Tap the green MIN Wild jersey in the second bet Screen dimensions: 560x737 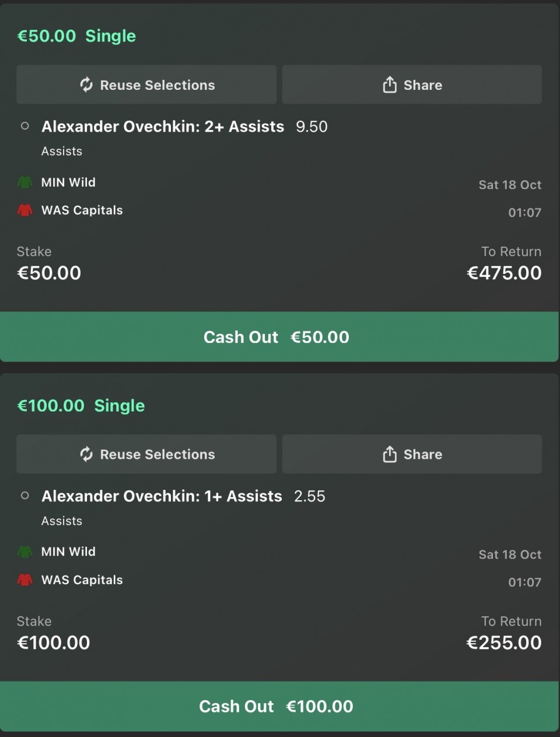pyautogui.click(x=25, y=552)
